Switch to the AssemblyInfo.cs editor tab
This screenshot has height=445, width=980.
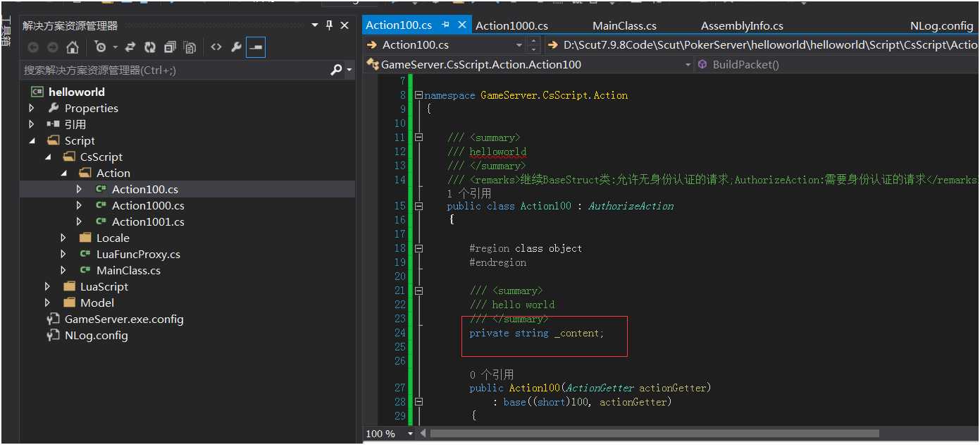pos(742,25)
